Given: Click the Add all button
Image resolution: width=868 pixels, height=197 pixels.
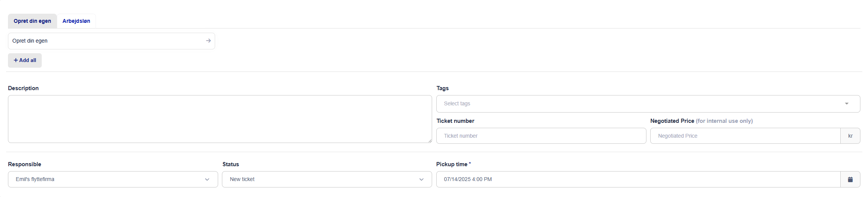Looking at the screenshot, I should tap(25, 60).
